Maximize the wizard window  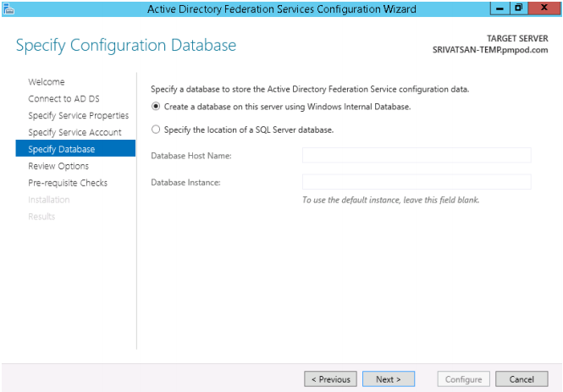(518, 8)
